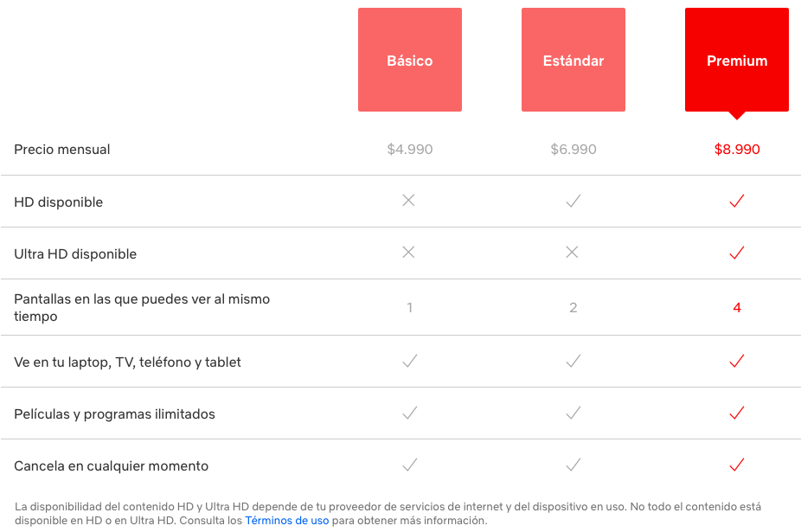This screenshot has width=801, height=532.
Task: Select the Básico plan tile
Action: (x=409, y=61)
